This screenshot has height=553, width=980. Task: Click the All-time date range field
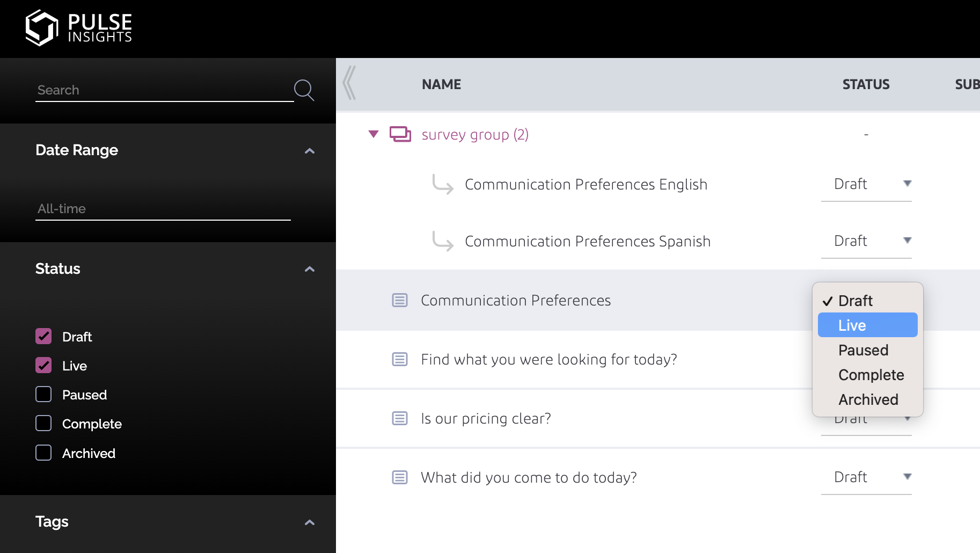pyautogui.click(x=163, y=209)
